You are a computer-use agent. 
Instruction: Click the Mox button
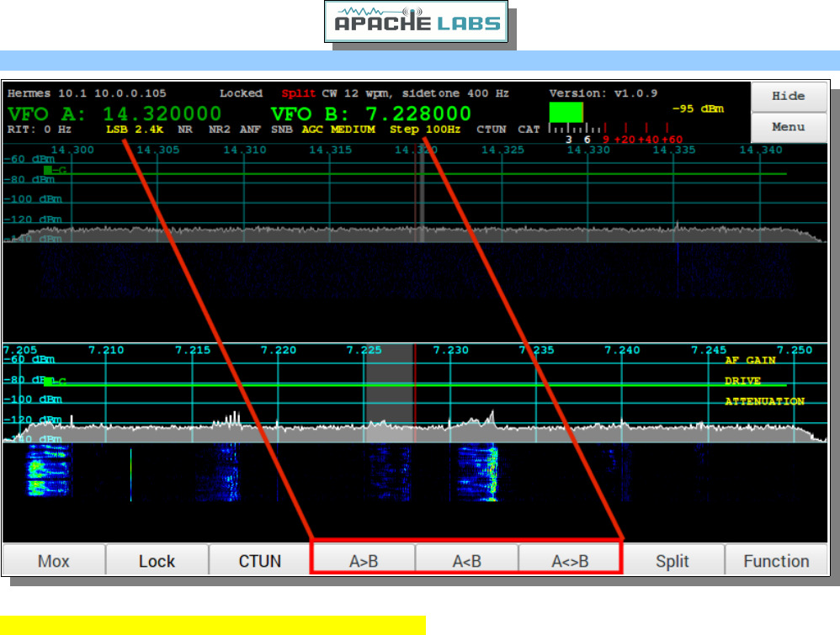54,561
